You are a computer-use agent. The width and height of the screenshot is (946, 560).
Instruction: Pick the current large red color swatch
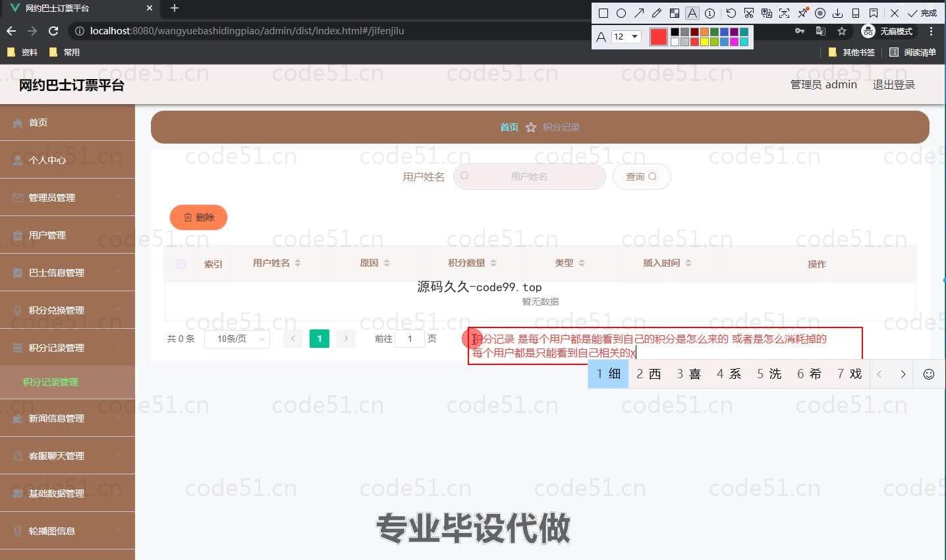point(659,37)
